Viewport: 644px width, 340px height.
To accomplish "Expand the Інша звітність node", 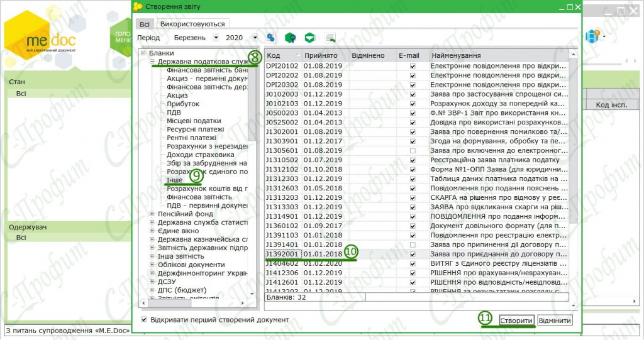I will click(x=152, y=256).
